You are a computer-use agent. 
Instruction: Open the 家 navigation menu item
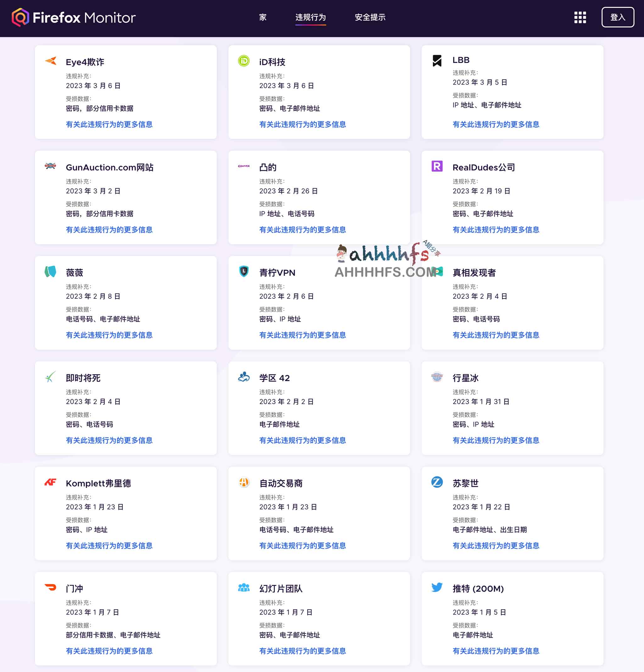click(x=262, y=17)
